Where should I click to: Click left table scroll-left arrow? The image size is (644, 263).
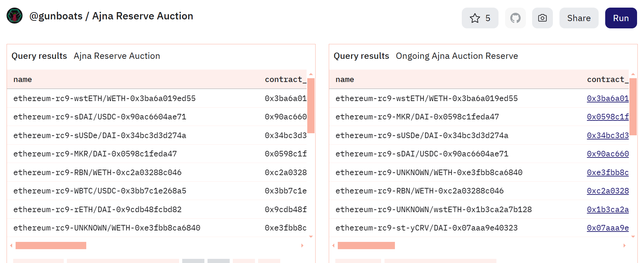[x=11, y=245]
